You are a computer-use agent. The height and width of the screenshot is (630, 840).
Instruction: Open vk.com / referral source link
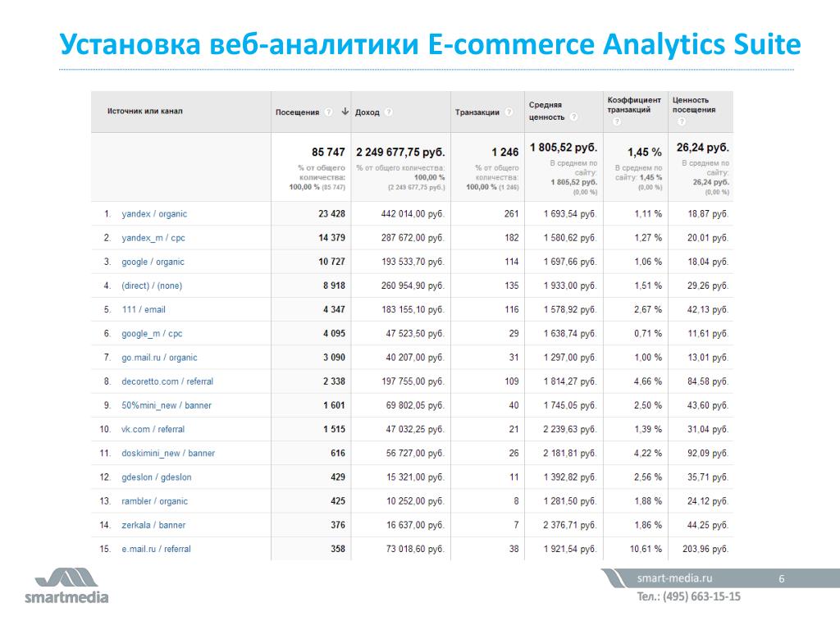click(153, 429)
